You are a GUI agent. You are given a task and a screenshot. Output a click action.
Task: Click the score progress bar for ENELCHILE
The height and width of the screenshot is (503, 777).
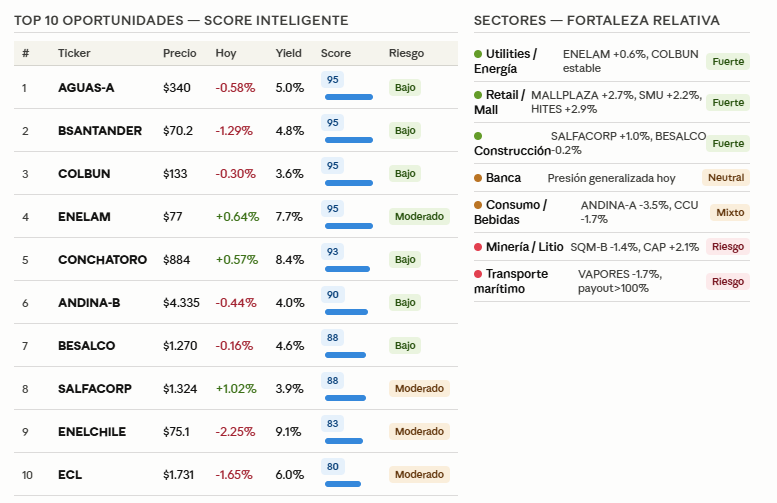(344, 441)
